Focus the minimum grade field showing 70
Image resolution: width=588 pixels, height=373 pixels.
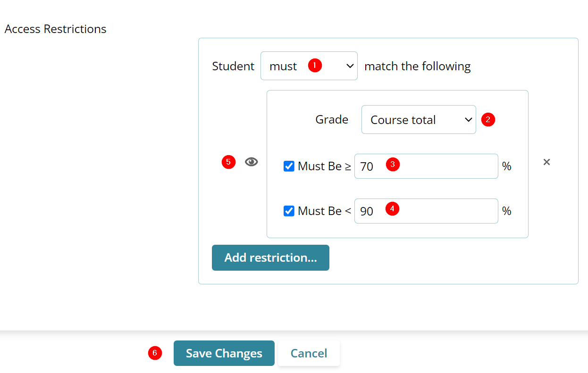pos(444,166)
